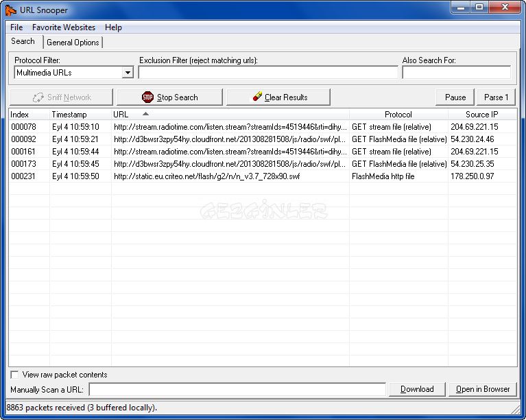Click Source IP 54.230.24.46
Screen dimensions: 526x420
click(473, 139)
